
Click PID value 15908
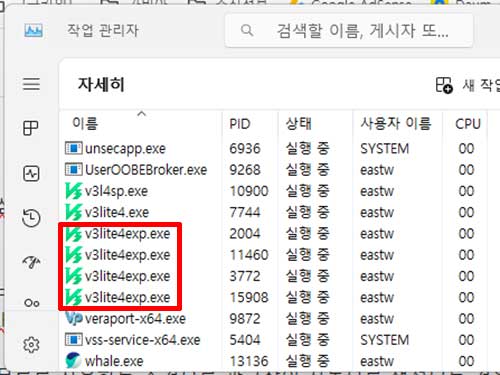(x=249, y=297)
